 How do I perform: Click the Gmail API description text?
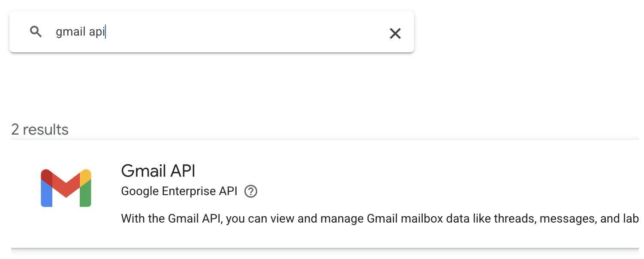pos(300,218)
